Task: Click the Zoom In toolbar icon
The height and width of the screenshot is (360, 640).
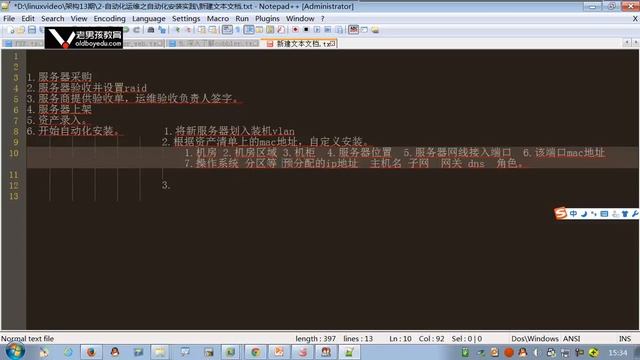Action: 177,30
